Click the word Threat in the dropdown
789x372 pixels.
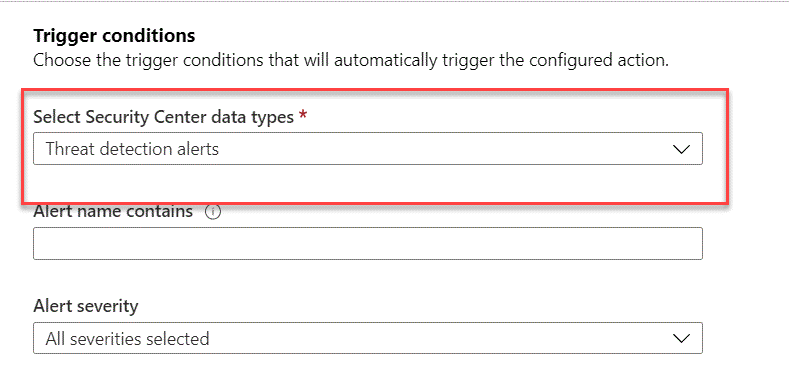tap(69, 149)
